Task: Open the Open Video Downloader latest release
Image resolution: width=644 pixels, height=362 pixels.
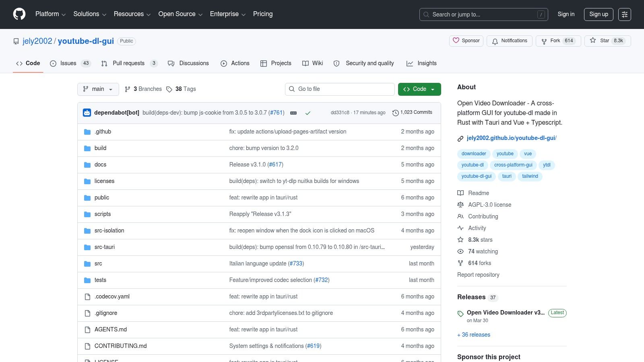Action: click(x=506, y=313)
